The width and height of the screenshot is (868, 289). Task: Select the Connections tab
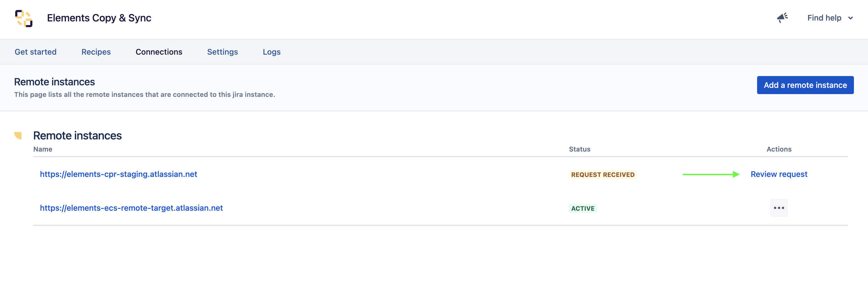point(159,52)
